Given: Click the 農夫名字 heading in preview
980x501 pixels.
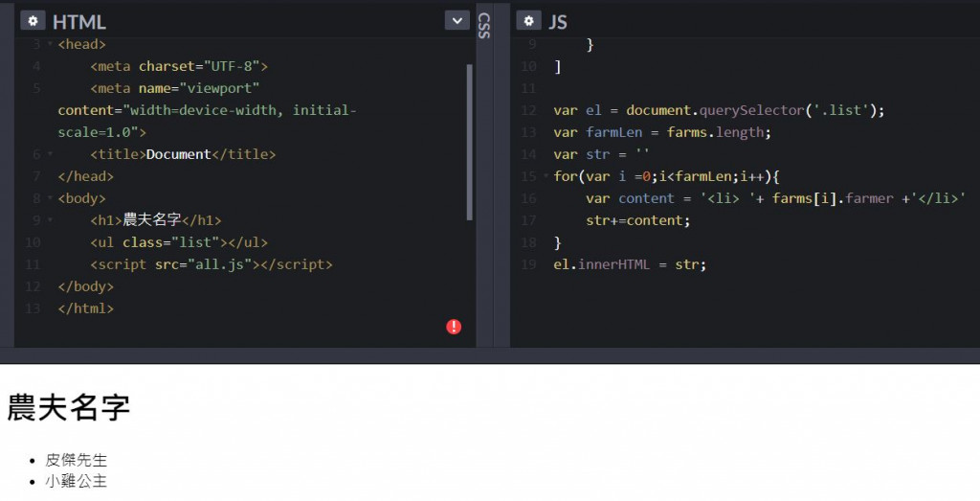Looking at the screenshot, I should [x=68, y=407].
